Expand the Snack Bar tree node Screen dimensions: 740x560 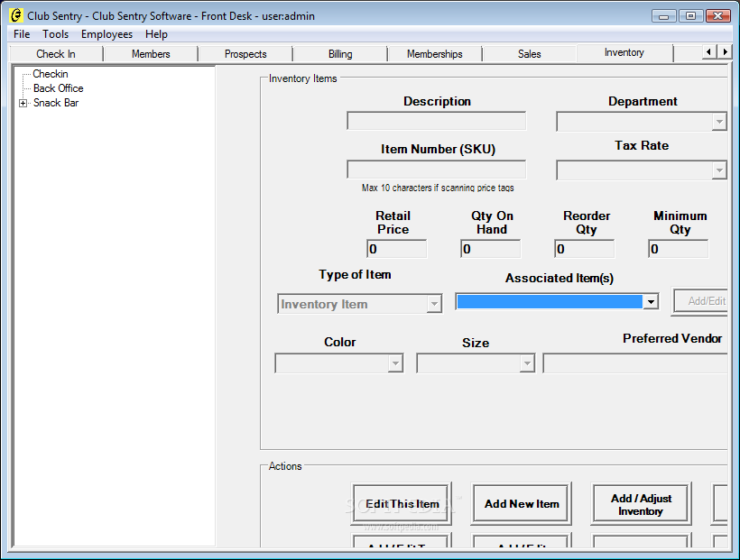23,103
